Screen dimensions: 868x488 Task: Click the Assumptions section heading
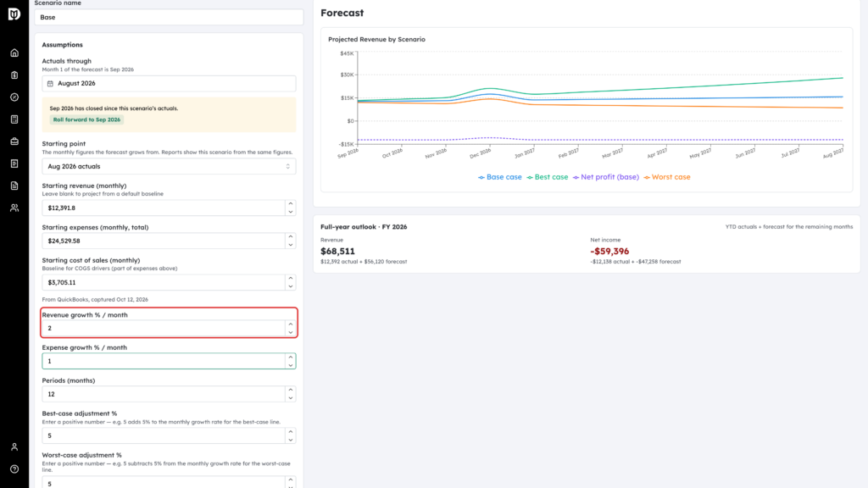tap(62, 45)
